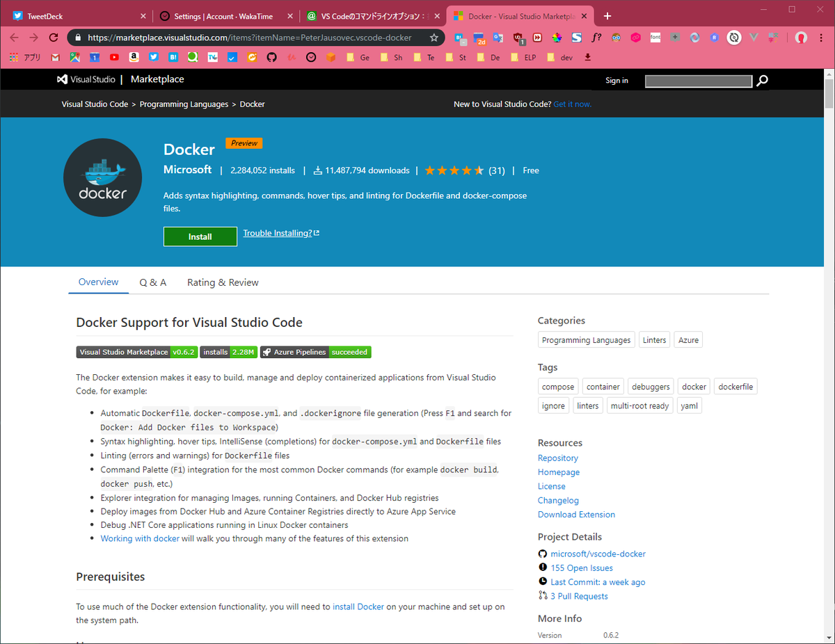The image size is (835, 644).
Task: Switch to the VS Code command-line options tab
Action: pyautogui.click(x=372, y=16)
